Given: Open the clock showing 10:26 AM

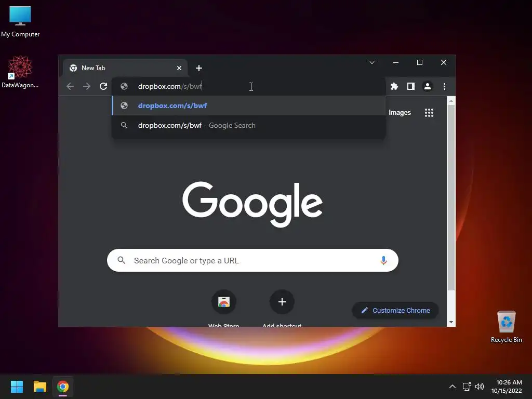Looking at the screenshot, I should click(x=507, y=387).
